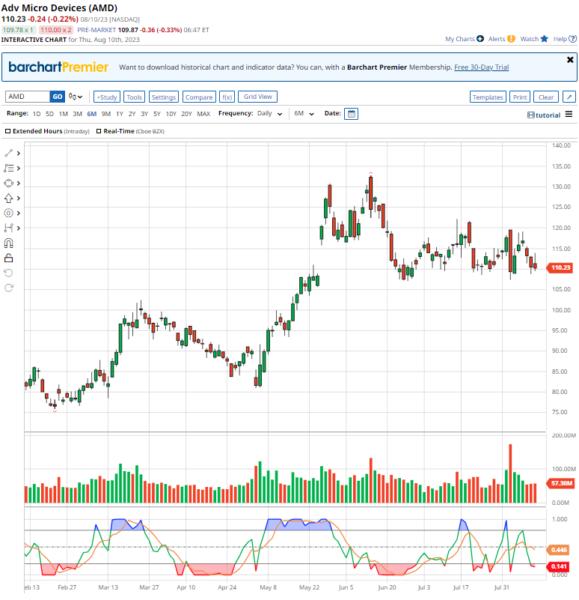The image size is (579, 600).
Task: Select the 3Y range
Action: tap(144, 114)
